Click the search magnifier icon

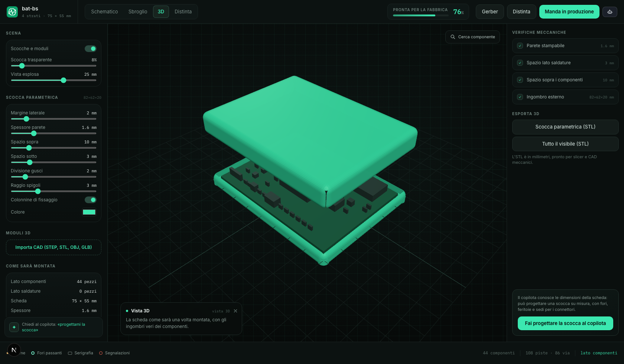(x=453, y=37)
